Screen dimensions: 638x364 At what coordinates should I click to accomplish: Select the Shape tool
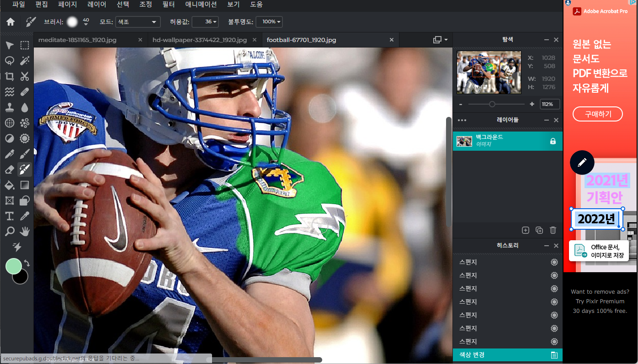[25, 200]
